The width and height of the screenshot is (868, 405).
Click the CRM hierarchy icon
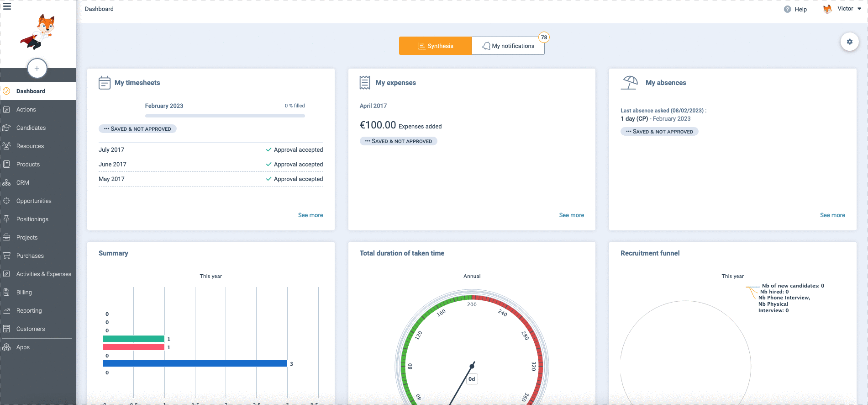point(6,182)
